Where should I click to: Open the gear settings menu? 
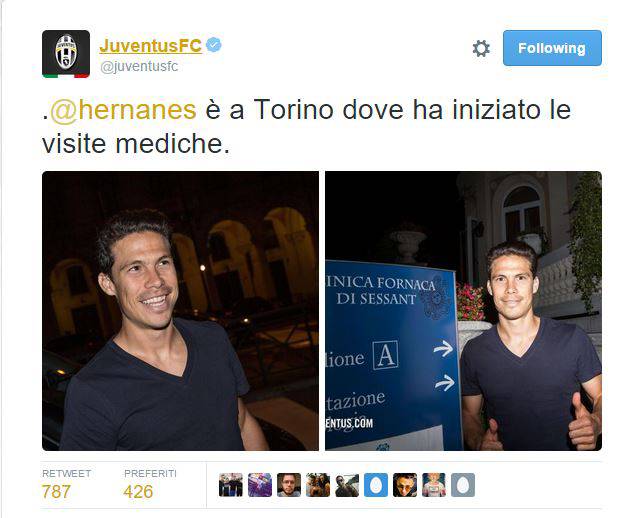pos(481,48)
